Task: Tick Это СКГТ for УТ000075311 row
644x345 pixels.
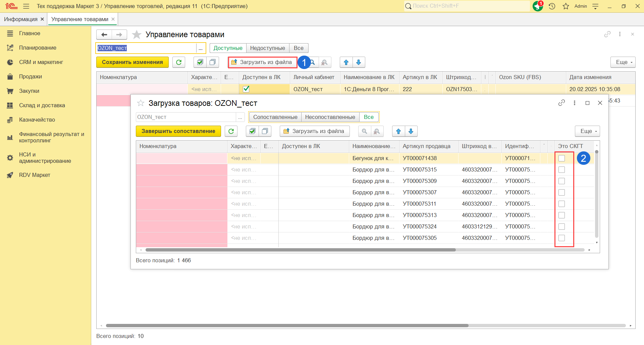Action: 562,204
